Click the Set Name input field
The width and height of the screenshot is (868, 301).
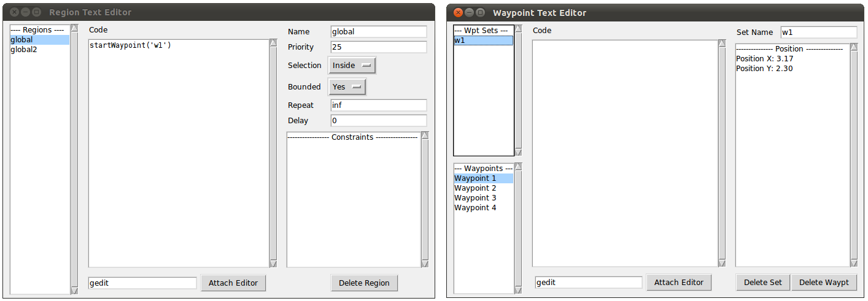tap(819, 32)
